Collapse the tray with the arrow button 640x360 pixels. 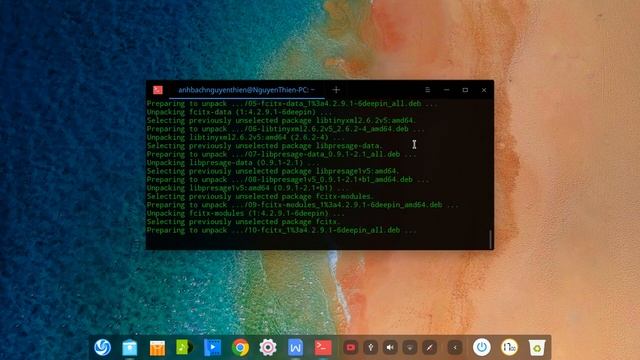tap(455, 347)
